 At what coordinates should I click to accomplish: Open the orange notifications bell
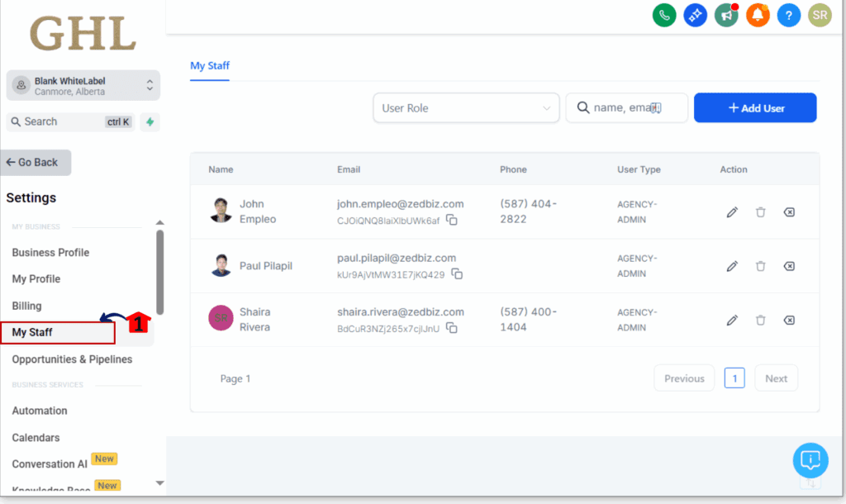click(758, 15)
